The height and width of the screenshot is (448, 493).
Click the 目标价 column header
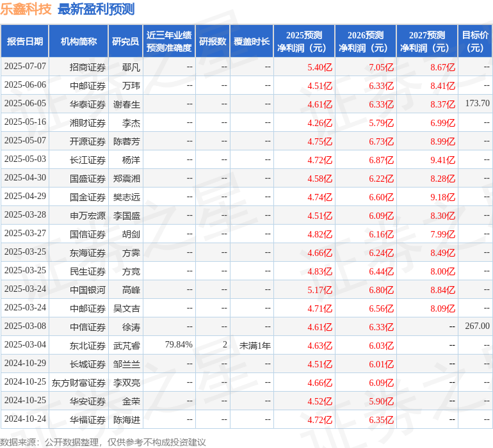click(475, 42)
